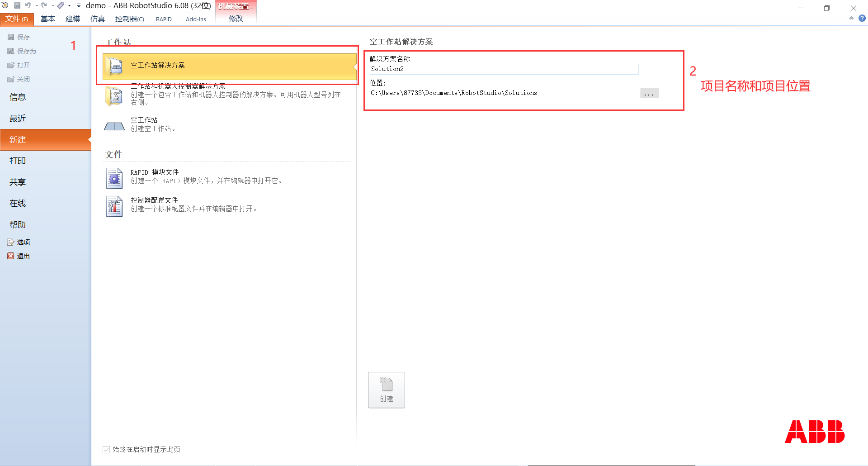This screenshot has width=868, height=466.
Task: Click the empty station platform icon
Action: coord(114,126)
